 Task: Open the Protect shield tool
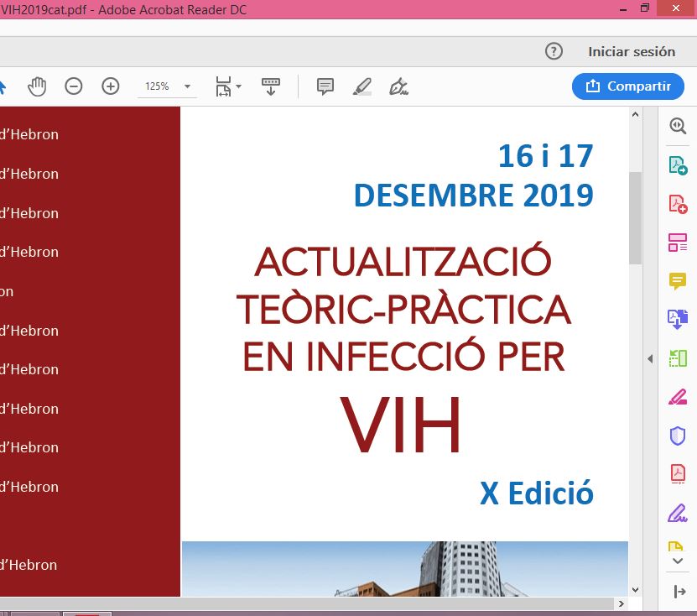point(678,436)
